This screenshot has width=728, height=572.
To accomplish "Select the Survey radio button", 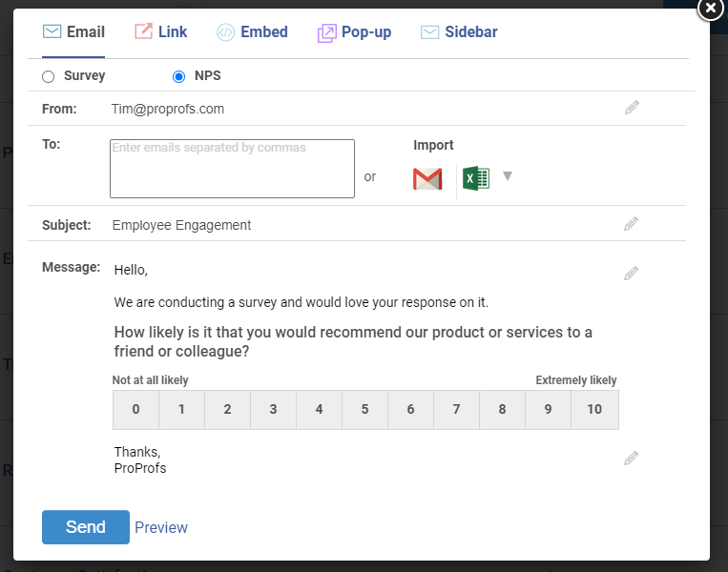I will point(49,76).
